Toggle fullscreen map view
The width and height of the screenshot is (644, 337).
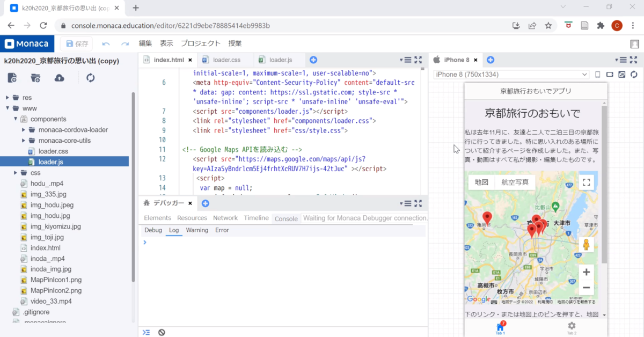587,182
